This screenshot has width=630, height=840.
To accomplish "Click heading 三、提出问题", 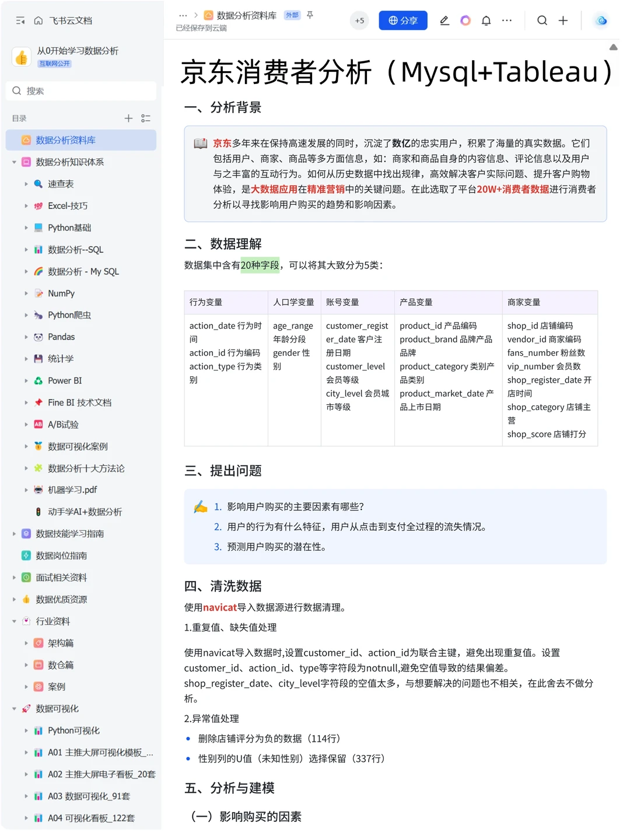I will click(x=223, y=471).
